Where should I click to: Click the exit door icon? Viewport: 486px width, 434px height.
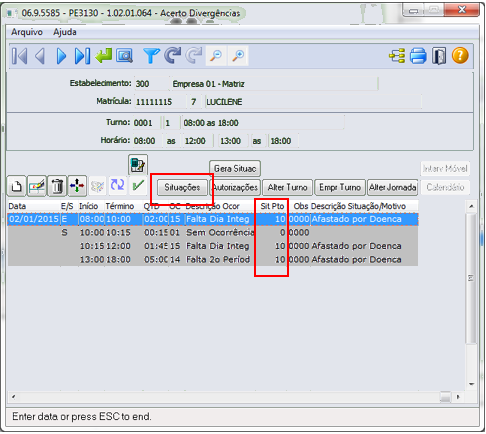439,56
